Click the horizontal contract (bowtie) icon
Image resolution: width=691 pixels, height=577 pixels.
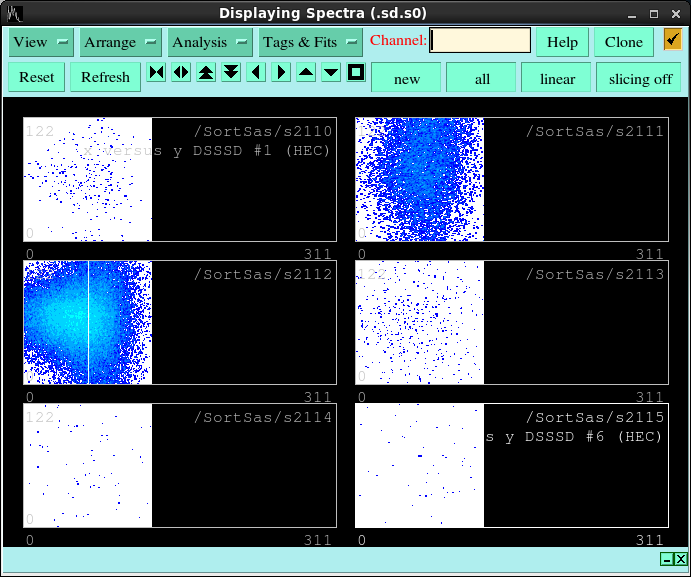click(x=156, y=72)
